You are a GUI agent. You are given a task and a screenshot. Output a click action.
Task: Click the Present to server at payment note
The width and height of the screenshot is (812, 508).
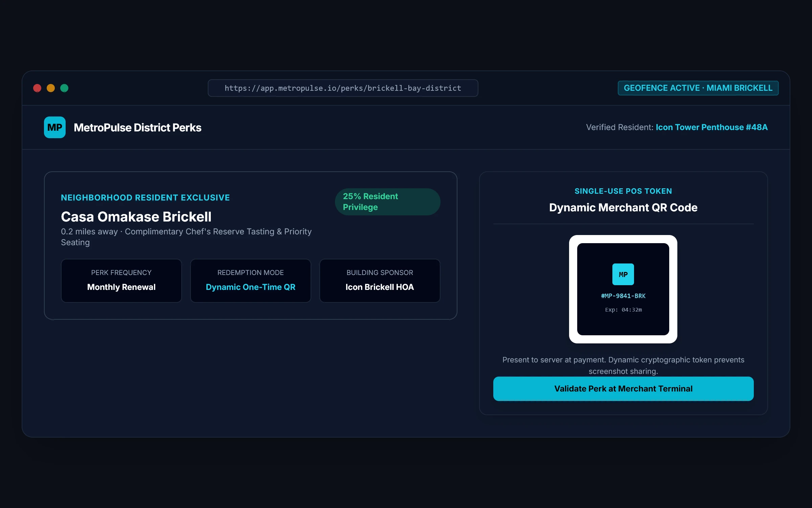click(x=623, y=365)
